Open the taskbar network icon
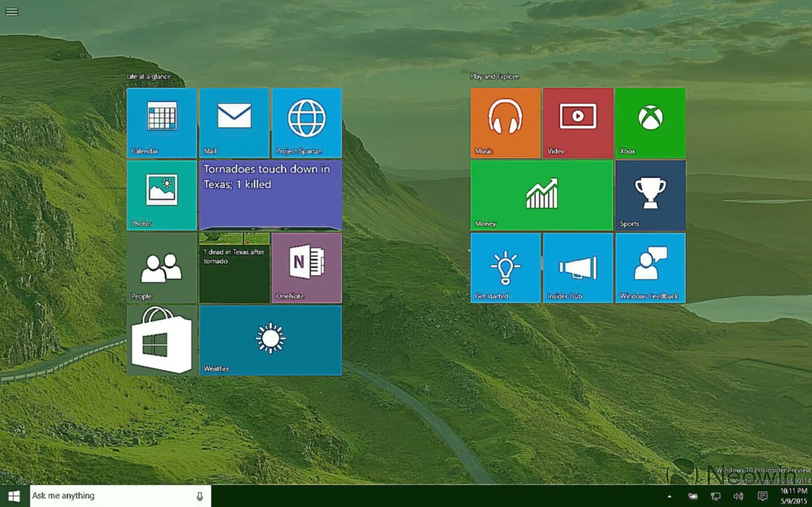The image size is (812, 507). coord(716,496)
